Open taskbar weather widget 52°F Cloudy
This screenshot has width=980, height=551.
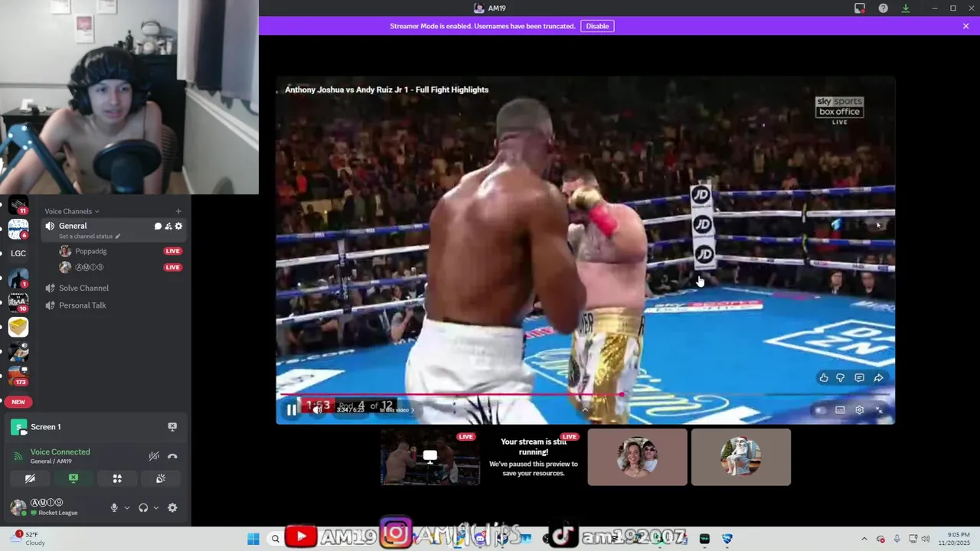pyautogui.click(x=29, y=539)
